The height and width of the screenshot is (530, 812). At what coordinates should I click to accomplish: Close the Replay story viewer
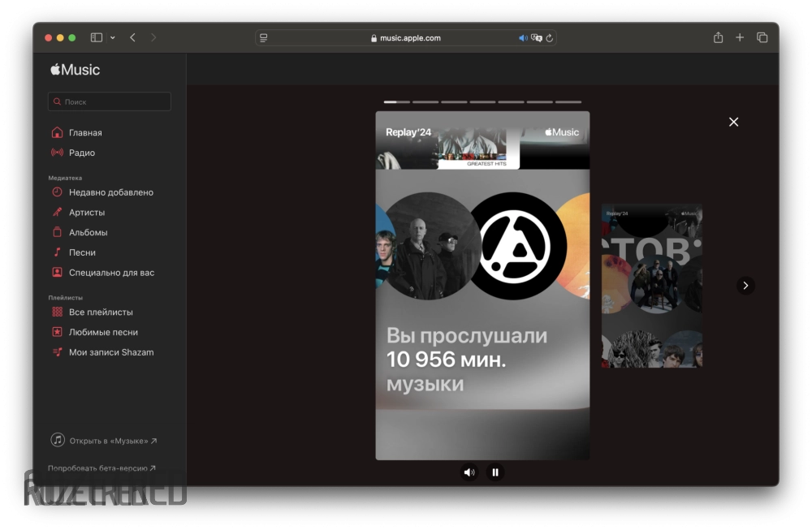pos(733,122)
